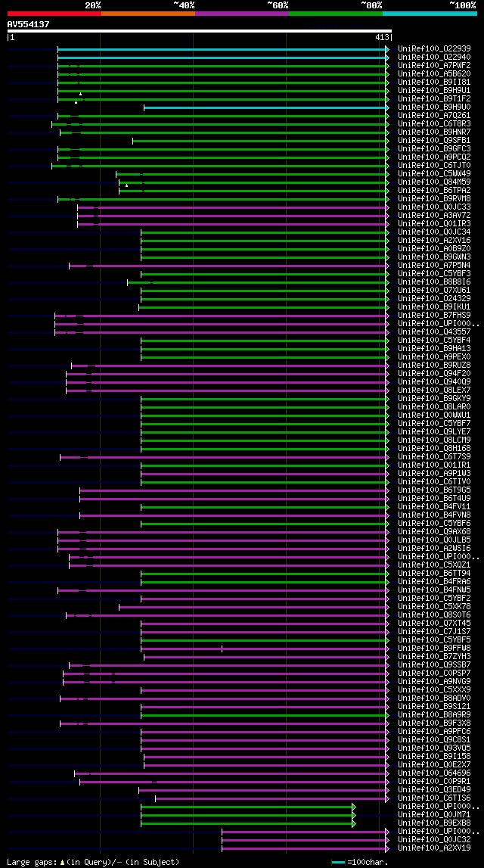The width and height of the screenshot is (484, 868).
Task: Click UniRef100_A2XV19 label
Action: (x=434, y=848)
